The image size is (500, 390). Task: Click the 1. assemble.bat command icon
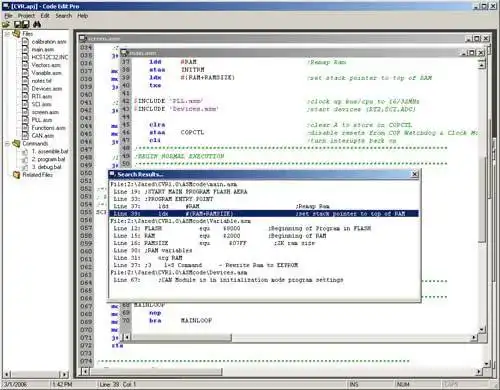coord(25,152)
